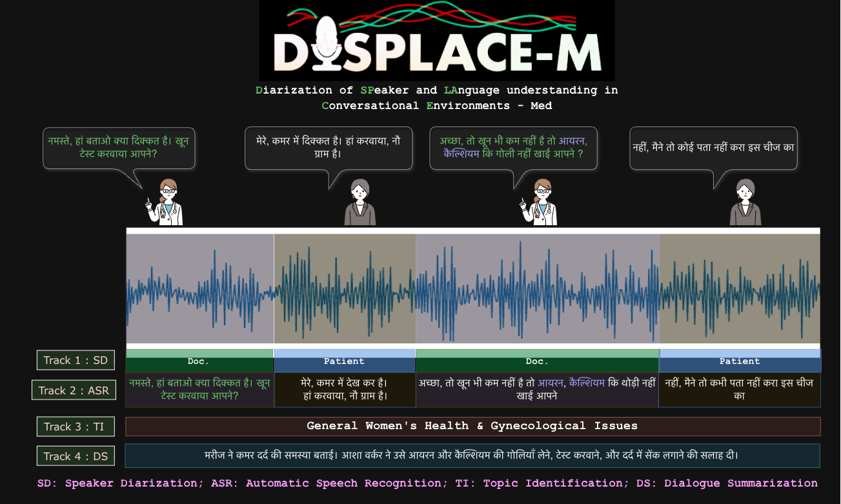Switch to the Track 2 : ASR panel
This screenshot has height=504, width=841.
[74, 390]
